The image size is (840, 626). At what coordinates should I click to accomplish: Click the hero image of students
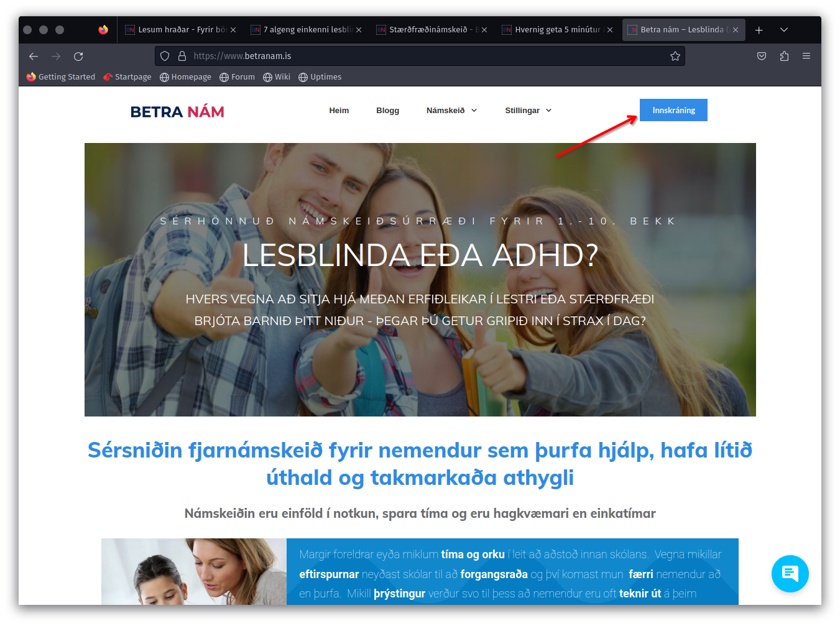420,280
